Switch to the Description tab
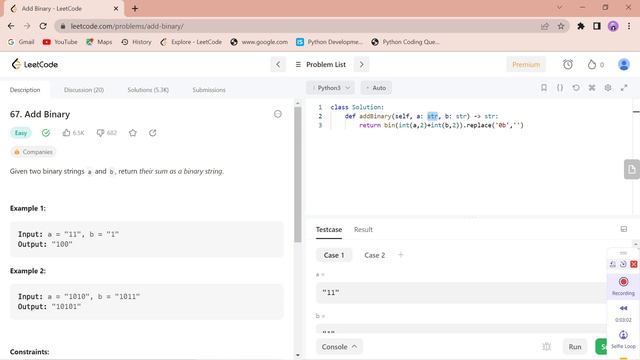The image size is (640, 360). 25,90
